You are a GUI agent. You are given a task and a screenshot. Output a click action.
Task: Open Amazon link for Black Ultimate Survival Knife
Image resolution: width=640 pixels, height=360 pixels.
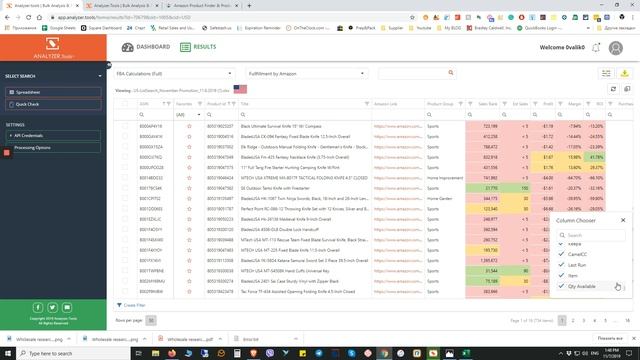pyautogui.click(x=398, y=127)
